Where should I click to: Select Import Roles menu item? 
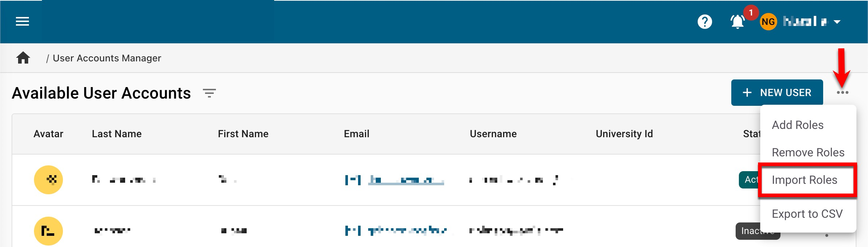804,180
